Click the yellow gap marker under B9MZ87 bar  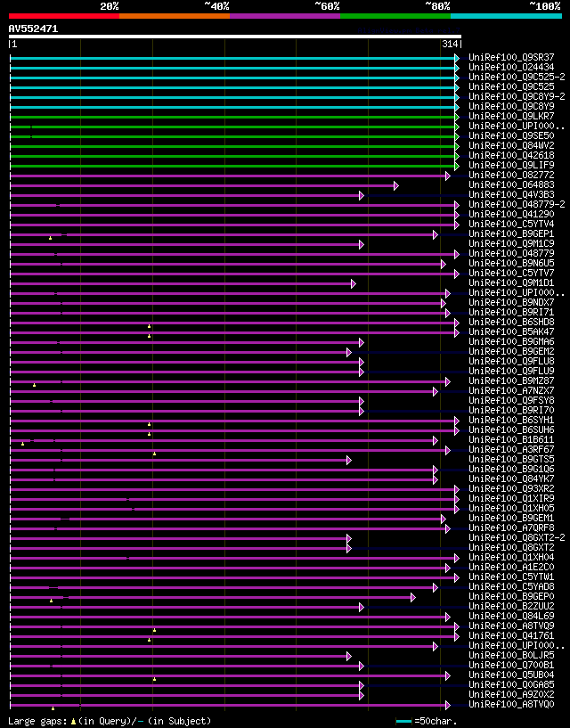click(x=35, y=385)
